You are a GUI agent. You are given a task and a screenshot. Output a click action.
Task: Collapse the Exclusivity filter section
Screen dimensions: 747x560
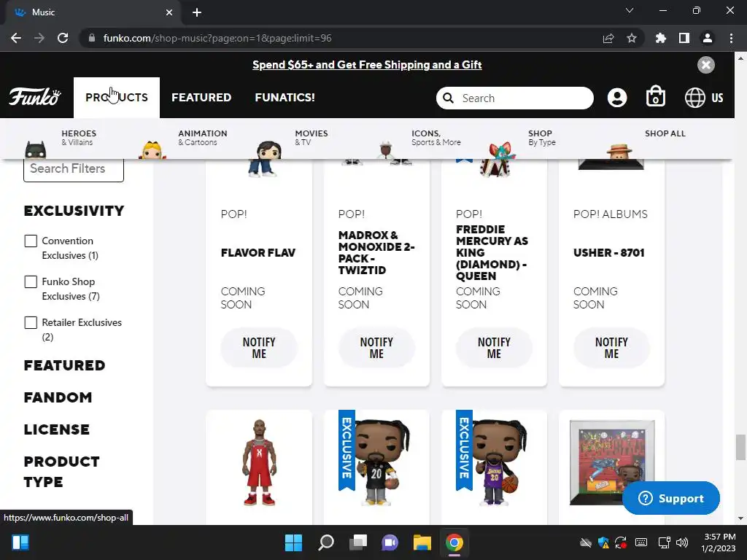coord(74,211)
